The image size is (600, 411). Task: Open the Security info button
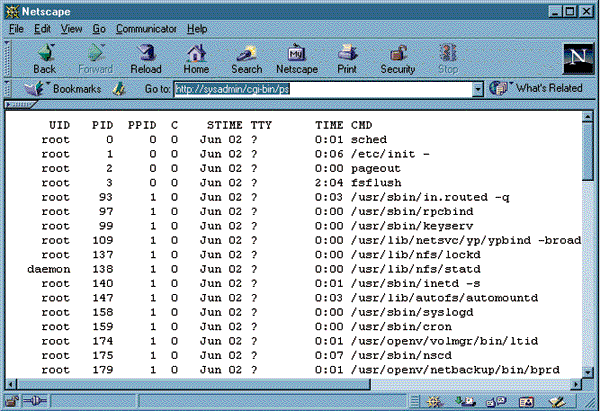[397, 58]
